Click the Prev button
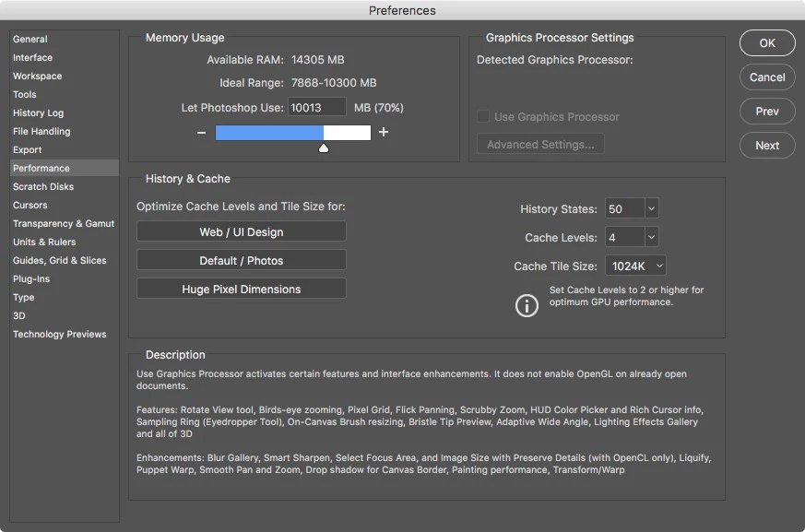 click(x=767, y=112)
